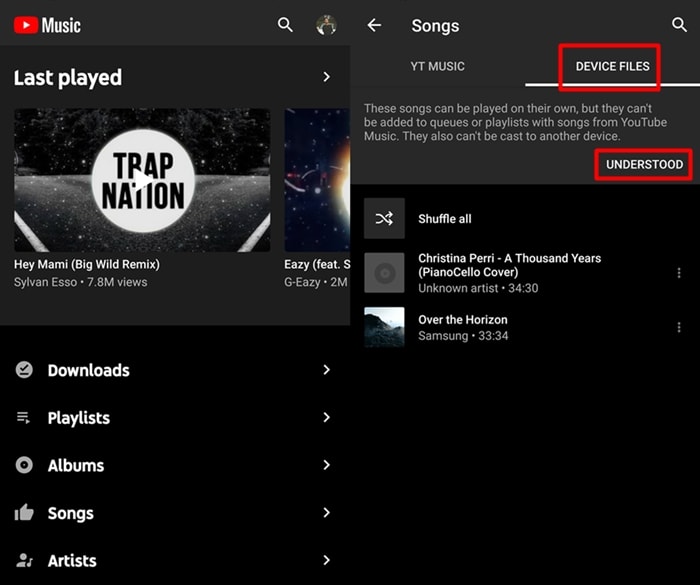Open the Eazy song thumbnail

tap(317, 180)
